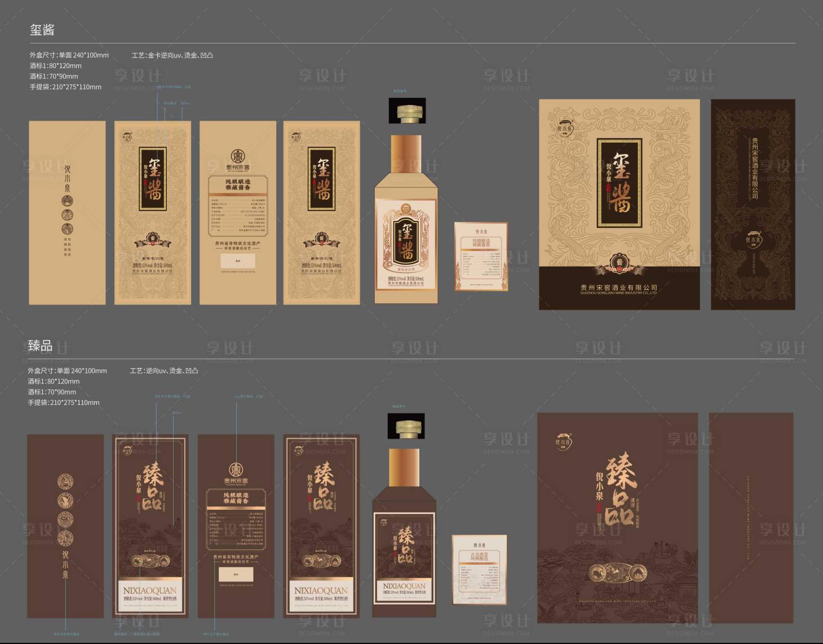Click NIXIAOQUAN on the 臻品 bottle label
The image size is (823, 644).
coord(404,586)
